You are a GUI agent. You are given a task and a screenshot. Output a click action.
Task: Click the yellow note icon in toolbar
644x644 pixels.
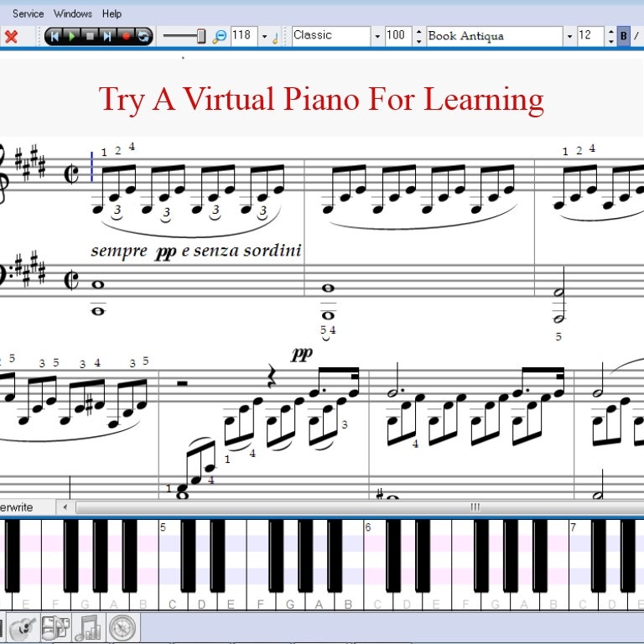click(275, 38)
